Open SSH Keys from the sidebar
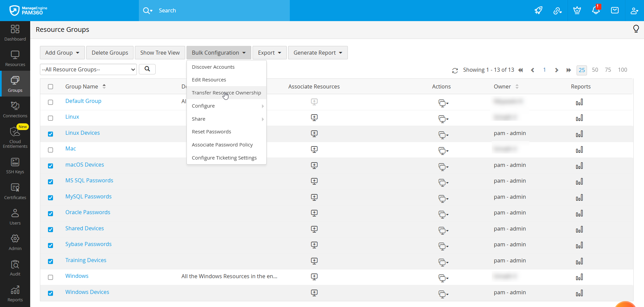644x307 pixels. 15,166
